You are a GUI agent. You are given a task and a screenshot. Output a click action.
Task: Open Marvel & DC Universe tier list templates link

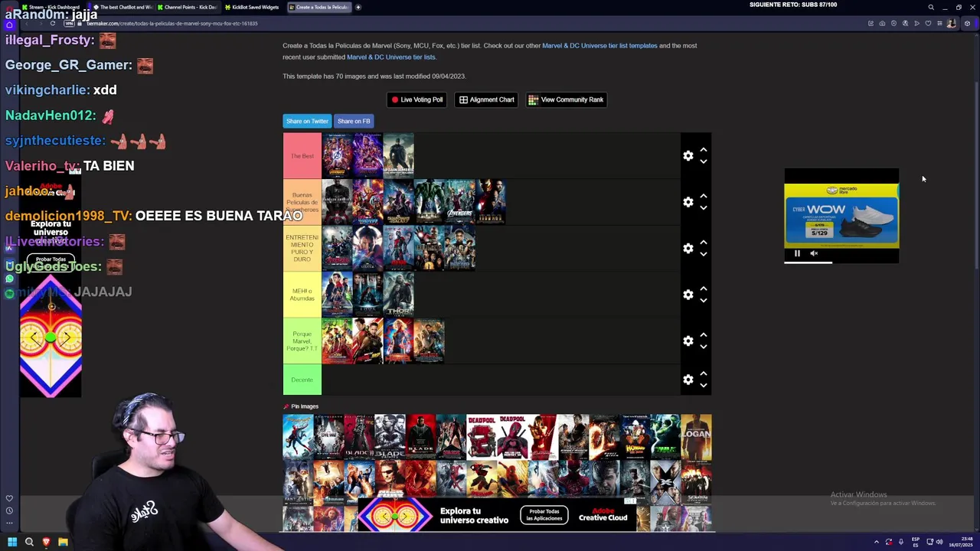(599, 46)
